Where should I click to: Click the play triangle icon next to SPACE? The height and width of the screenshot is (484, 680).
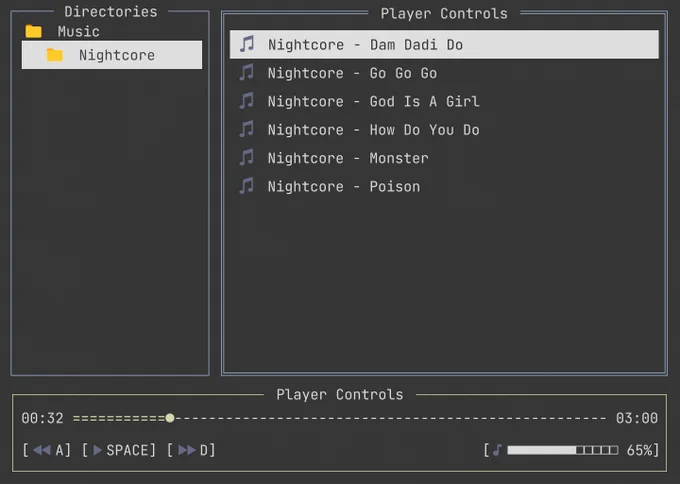98,450
